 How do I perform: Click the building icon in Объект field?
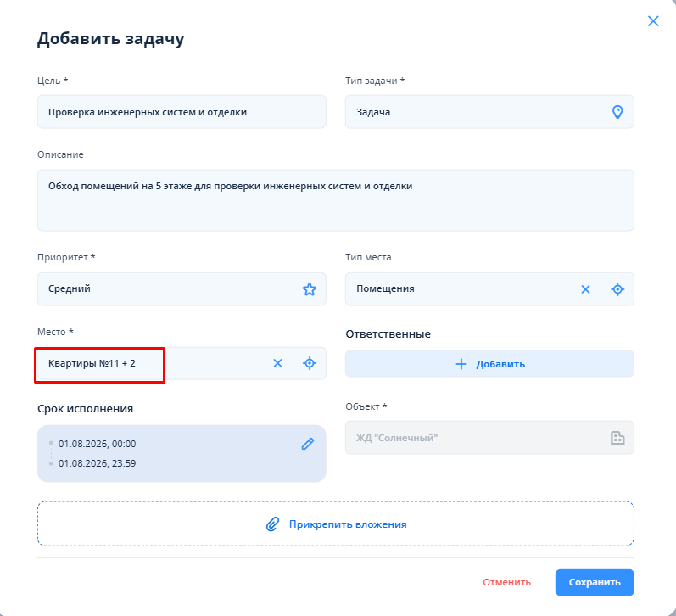coord(617,438)
